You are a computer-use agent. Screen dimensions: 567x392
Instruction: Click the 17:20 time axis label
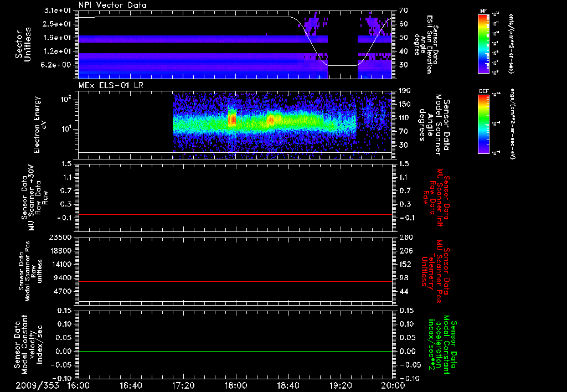(x=183, y=385)
